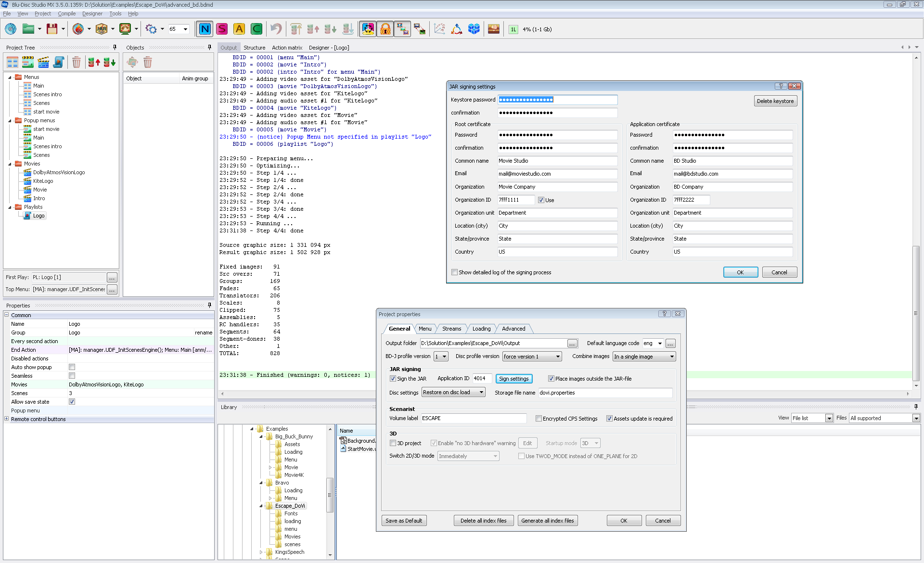Screen dimensions: 924x563
Task: Check Show detailed log of signing process
Action: click(x=454, y=272)
